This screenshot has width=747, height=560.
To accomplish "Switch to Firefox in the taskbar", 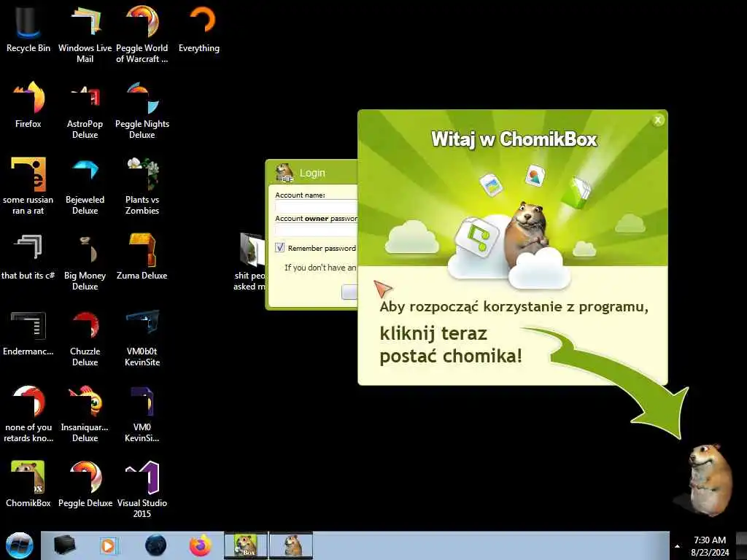I will tap(201, 545).
